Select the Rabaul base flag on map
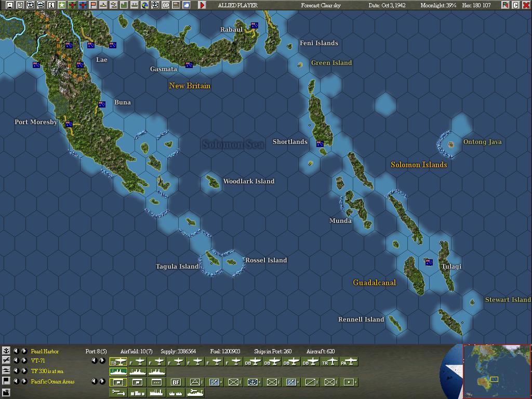This screenshot has width=532, height=399. pos(255,25)
